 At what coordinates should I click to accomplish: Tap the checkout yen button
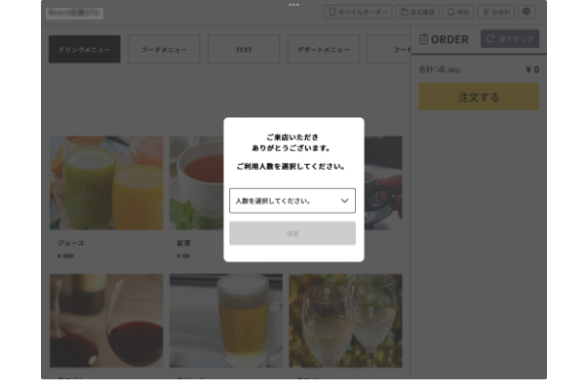coord(494,13)
